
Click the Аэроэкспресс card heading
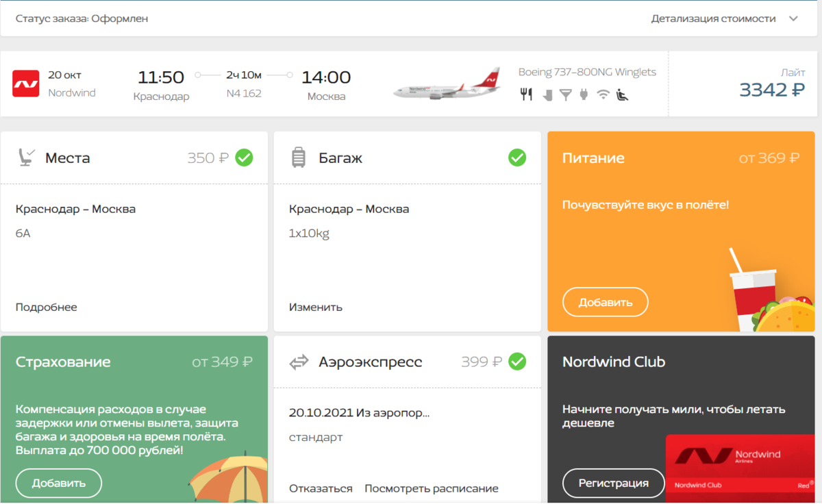[371, 362]
